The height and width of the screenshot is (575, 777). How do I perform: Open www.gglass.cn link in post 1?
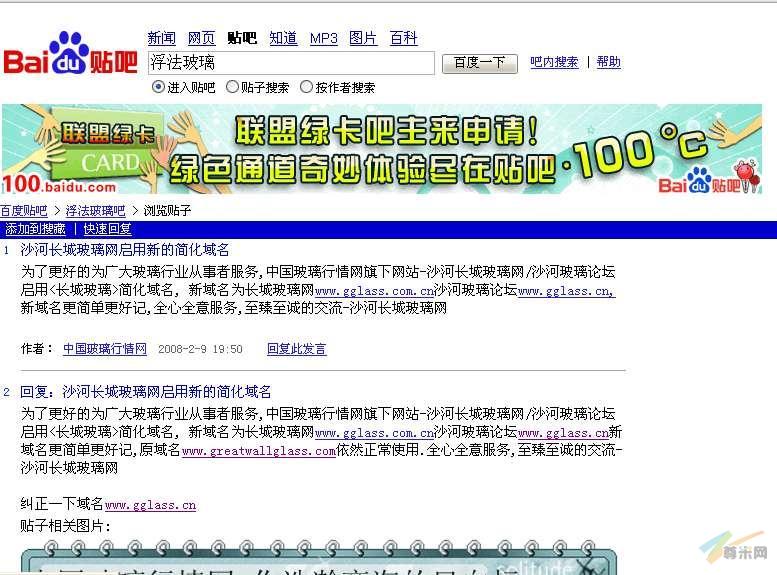coord(566,291)
